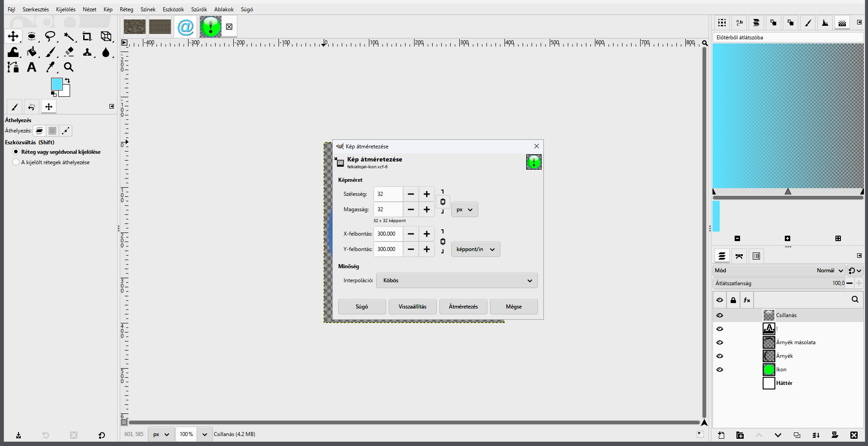
Task: Click the Mégse button
Action: tap(514, 307)
